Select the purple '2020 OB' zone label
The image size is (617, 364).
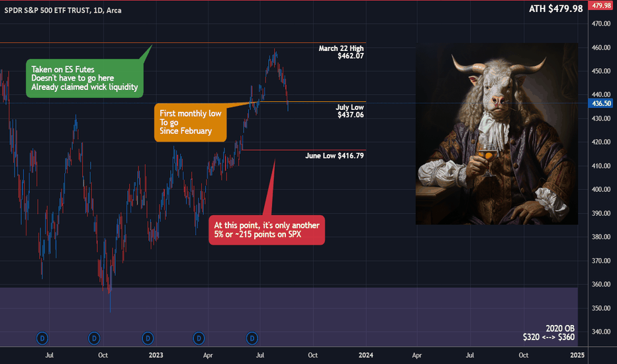pos(549,333)
